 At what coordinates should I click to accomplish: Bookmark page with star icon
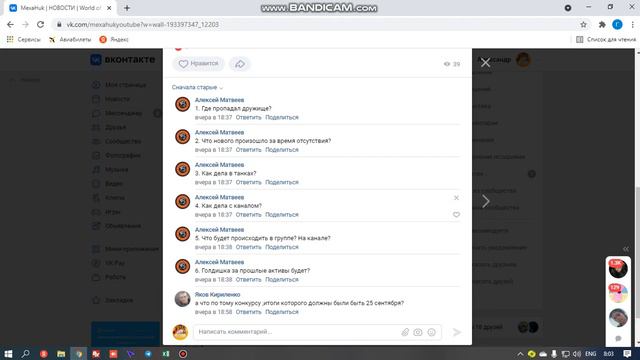coord(583,24)
